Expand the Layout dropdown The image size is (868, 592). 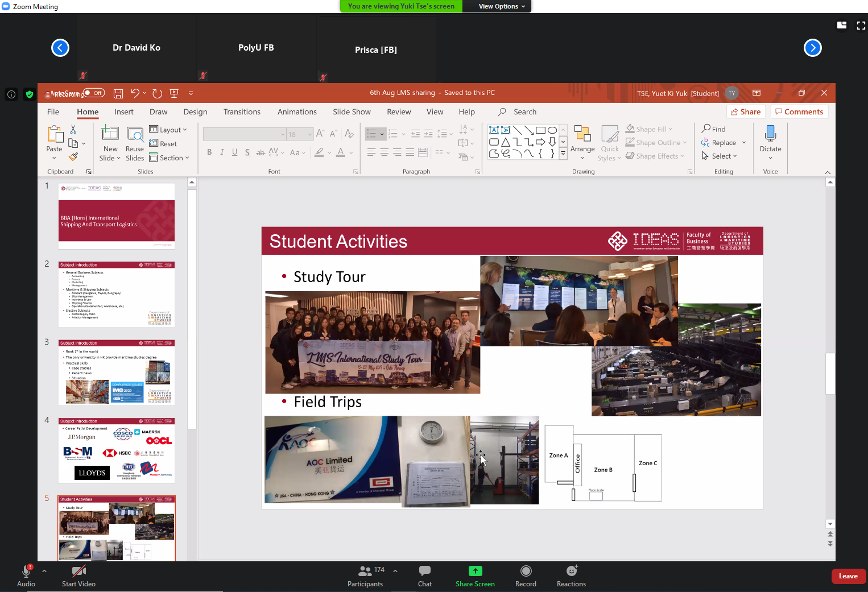point(168,130)
